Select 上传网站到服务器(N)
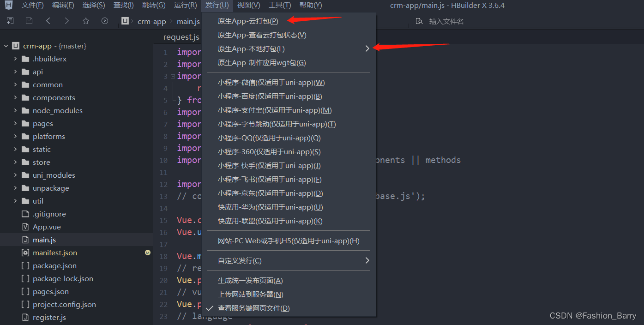644x325 pixels. coord(289,294)
